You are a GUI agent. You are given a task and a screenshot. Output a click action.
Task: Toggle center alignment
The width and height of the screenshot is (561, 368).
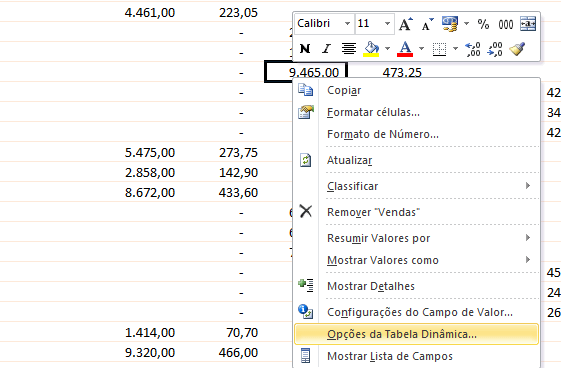coord(348,49)
